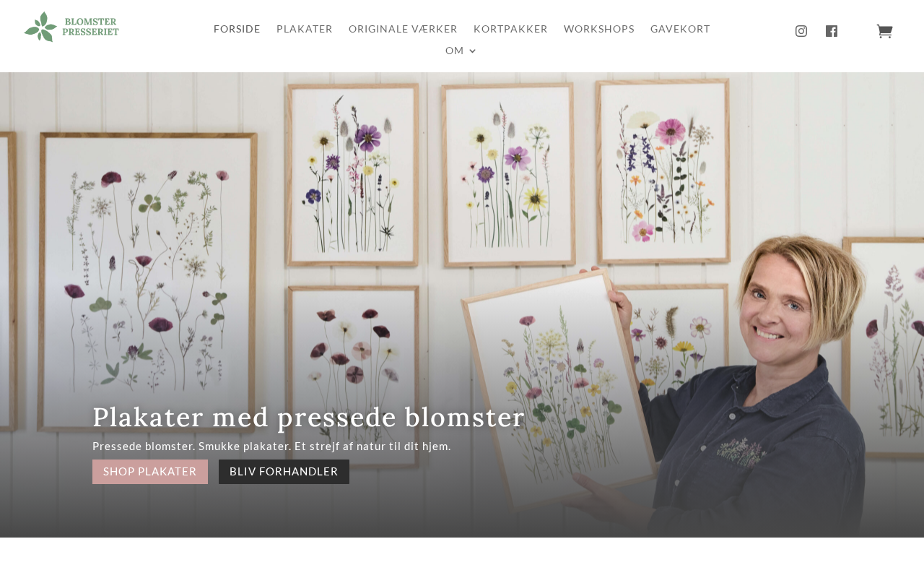Open the Instagram profile icon
Viewport: 924px width, 578px height.
coord(801,31)
